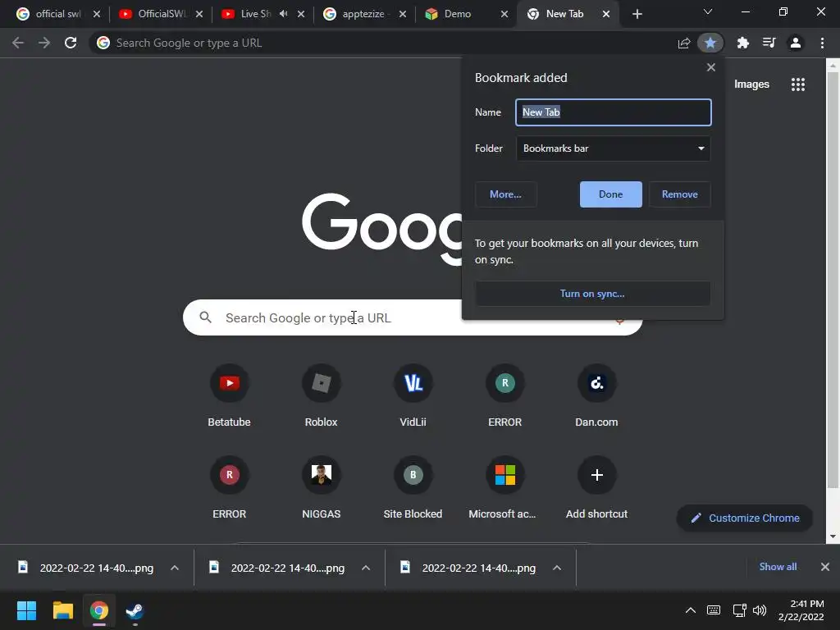Click the share this page icon
The width and height of the screenshot is (840, 630).
pos(683,43)
